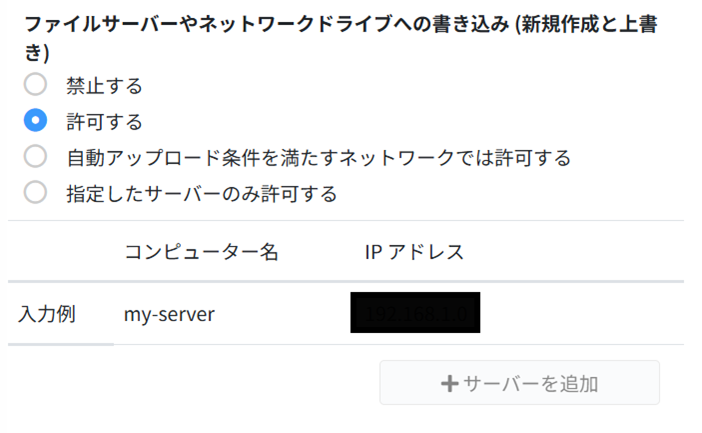Click the 自動アップロード条件を満たすネットワークでは許可する label
Screen dimensions: 702x433
coord(318,158)
